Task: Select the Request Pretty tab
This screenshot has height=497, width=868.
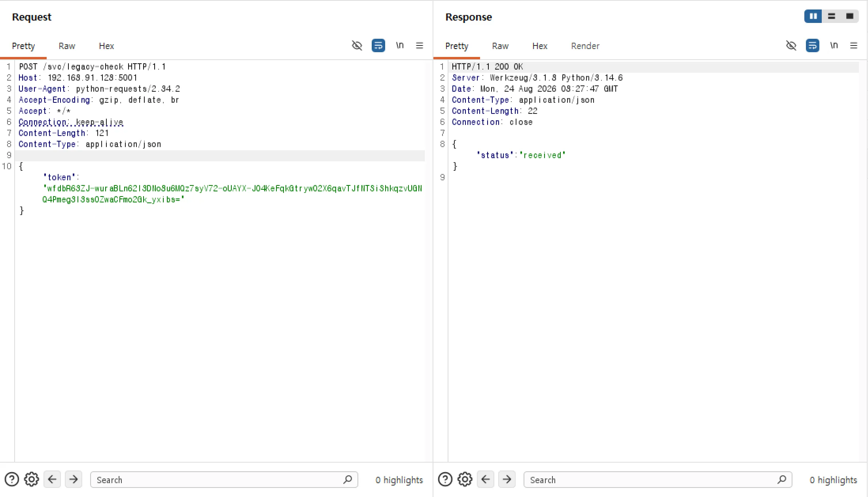Action: point(23,46)
